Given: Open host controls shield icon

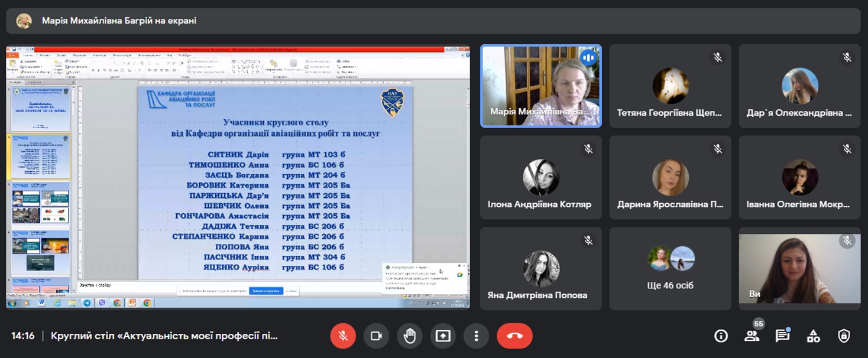Looking at the screenshot, I should [x=844, y=336].
